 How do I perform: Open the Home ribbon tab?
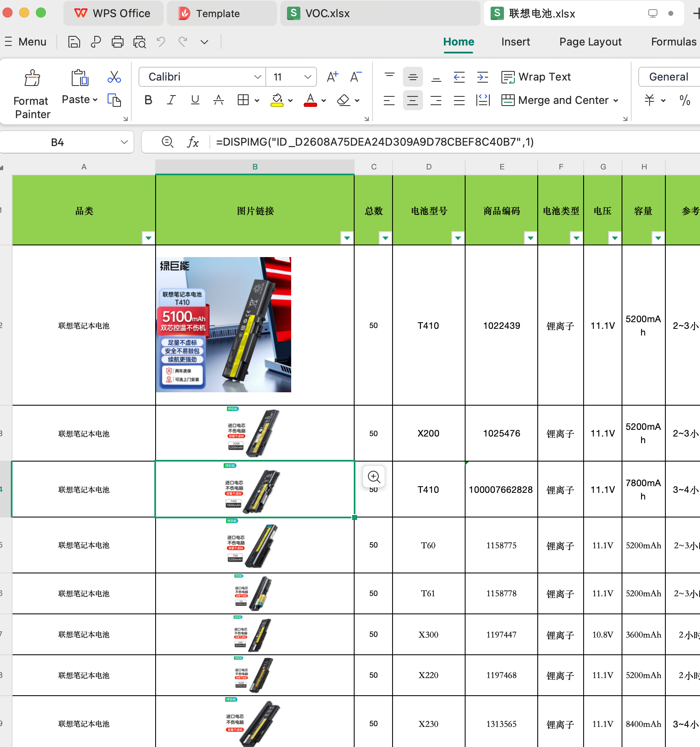tap(458, 42)
